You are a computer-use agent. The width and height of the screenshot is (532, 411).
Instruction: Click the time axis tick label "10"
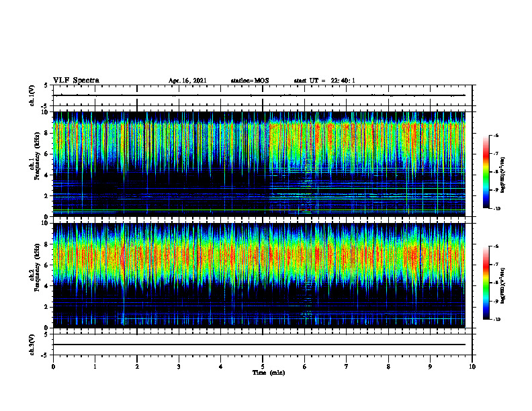click(472, 367)
